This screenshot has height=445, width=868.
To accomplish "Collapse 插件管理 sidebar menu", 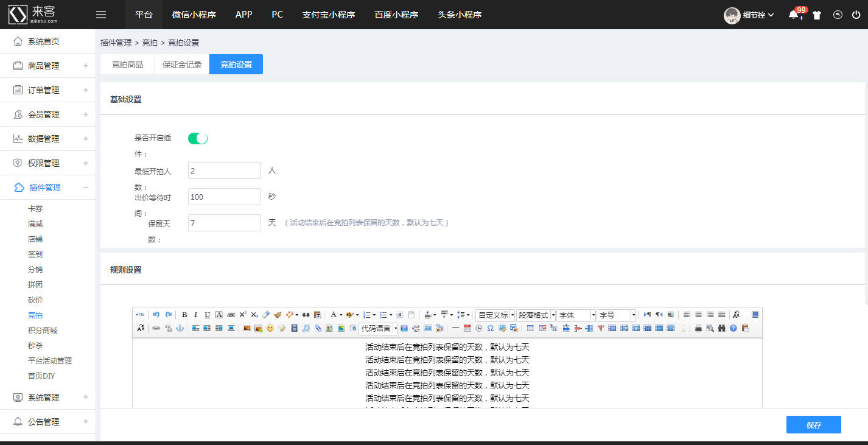I will click(x=48, y=187).
